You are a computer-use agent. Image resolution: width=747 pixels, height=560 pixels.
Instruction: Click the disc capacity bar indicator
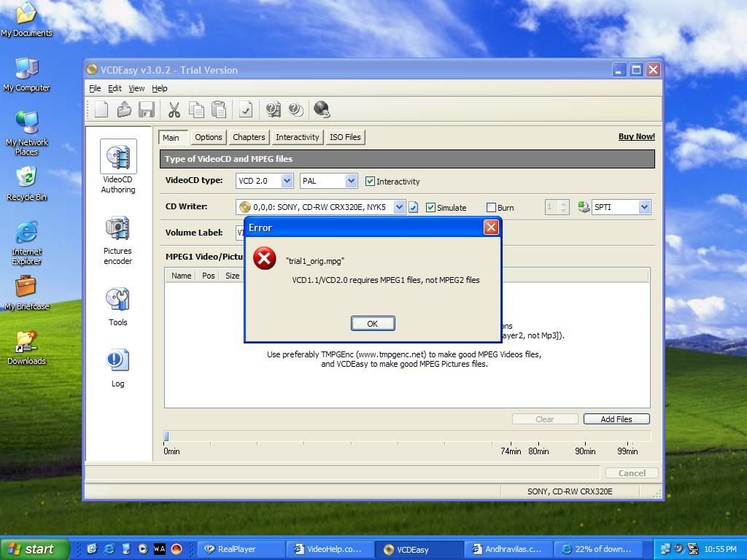pos(166,436)
